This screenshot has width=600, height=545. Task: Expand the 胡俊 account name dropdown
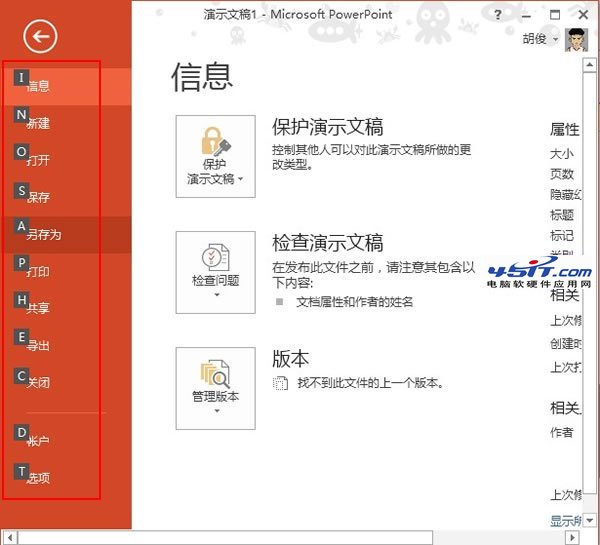pos(541,39)
